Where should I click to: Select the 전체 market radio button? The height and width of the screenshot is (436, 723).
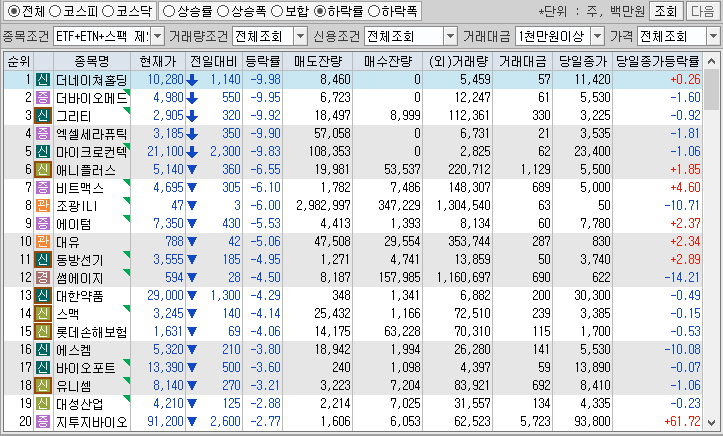coord(14,11)
